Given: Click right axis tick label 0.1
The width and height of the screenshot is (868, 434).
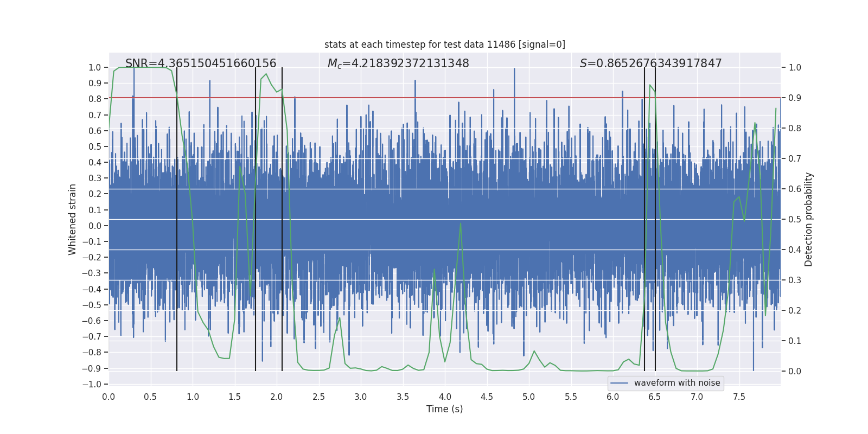Looking at the screenshot, I should 795,341.
